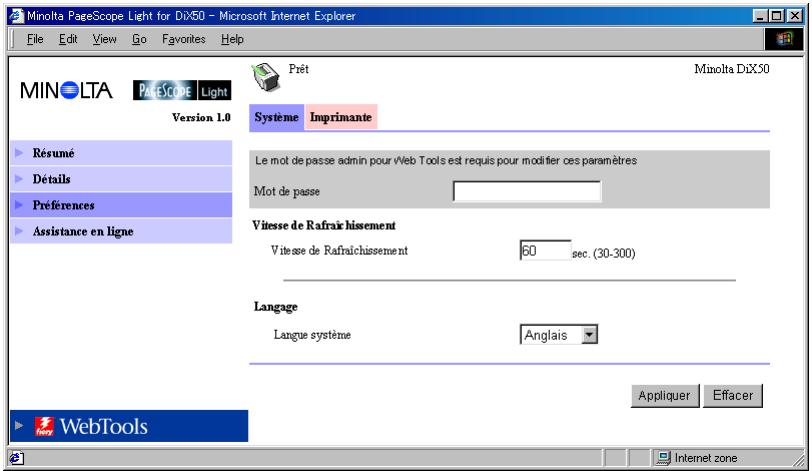Viewport: 812px width, 471px height.
Task: Click the 'Minolta DiX50' device name
Action: tap(732, 69)
